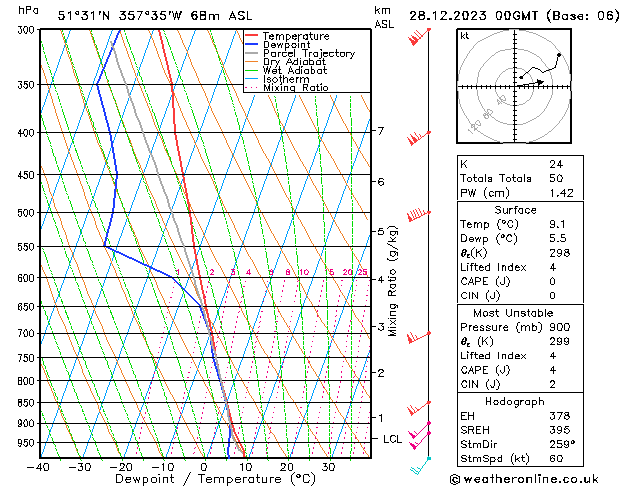Click the Parcel Trajectory legend entry
Image resolution: width=629 pixels, height=486 pixels.
click(300, 53)
